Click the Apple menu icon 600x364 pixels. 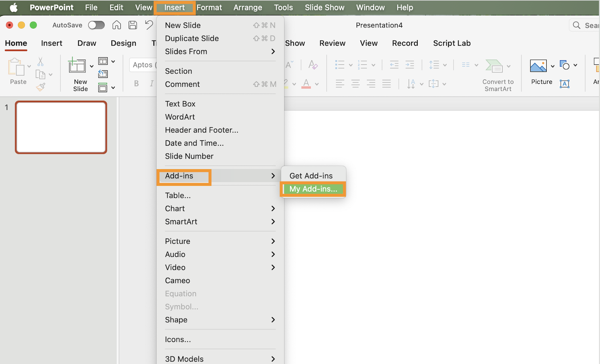(13, 7)
